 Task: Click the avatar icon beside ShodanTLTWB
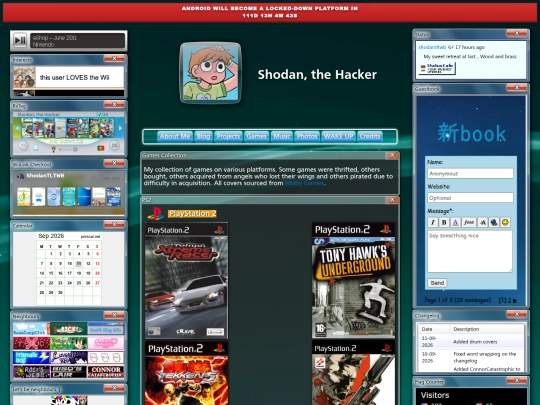[x=21, y=176]
